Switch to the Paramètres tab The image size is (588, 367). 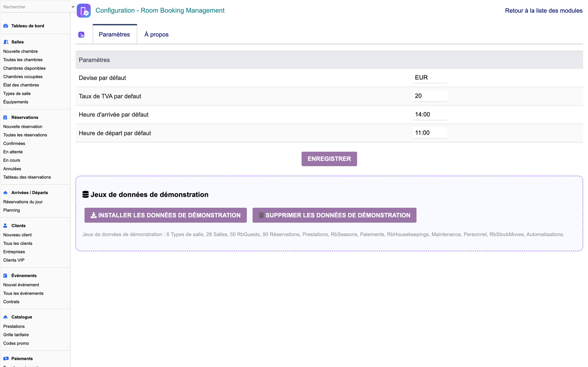115,34
